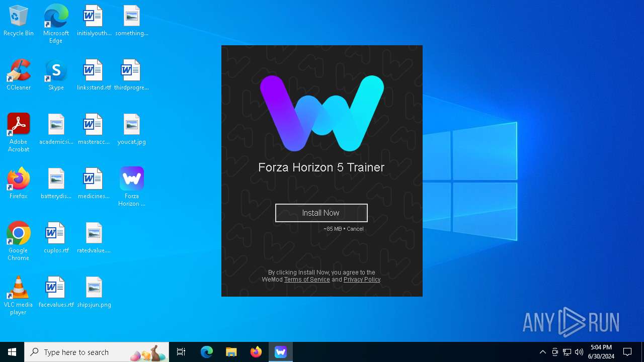Image resolution: width=644 pixels, height=362 pixels.
Task: Click the taskbar search box
Action: [x=97, y=352]
